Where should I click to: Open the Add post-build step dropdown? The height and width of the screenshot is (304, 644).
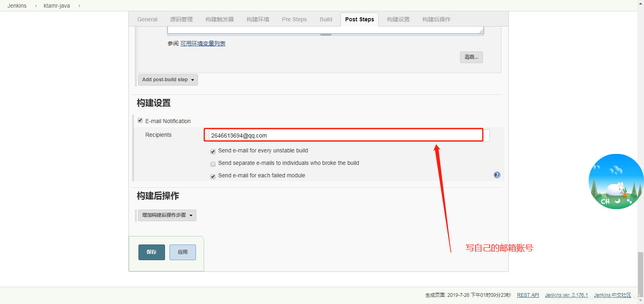pyautogui.click(x=168, y=80)
